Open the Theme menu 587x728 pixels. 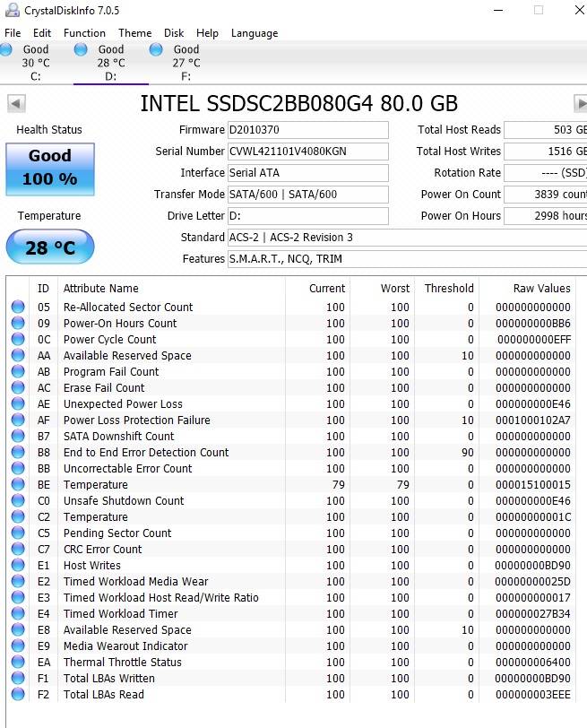134,33
